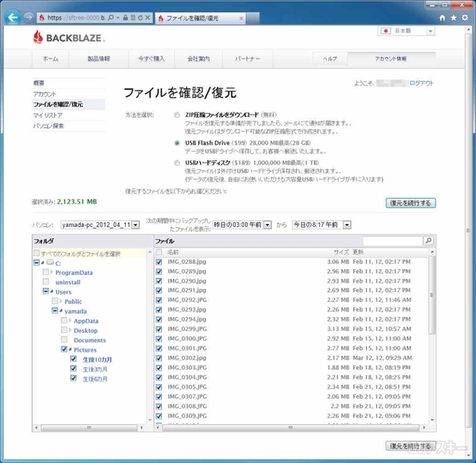Click the file list vertical scrollbar
Screen dimensions: 476x463
click(x=432, y=295)
